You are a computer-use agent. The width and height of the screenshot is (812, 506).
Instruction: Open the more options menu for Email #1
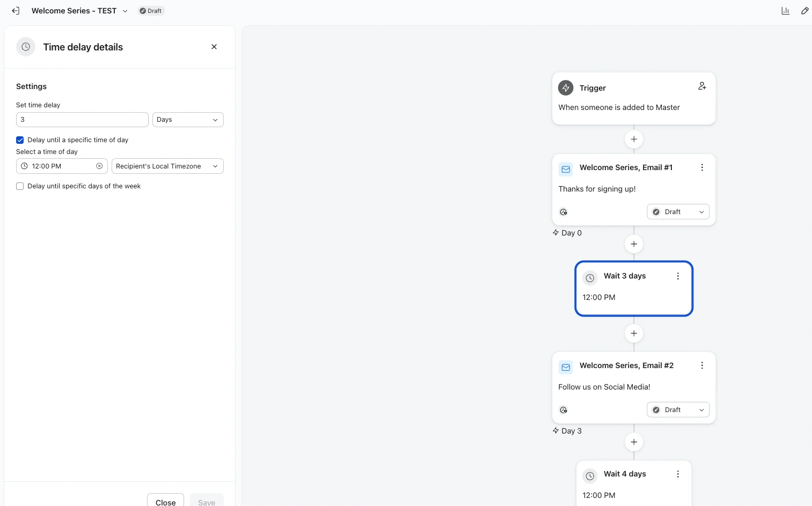click(702, 167)
